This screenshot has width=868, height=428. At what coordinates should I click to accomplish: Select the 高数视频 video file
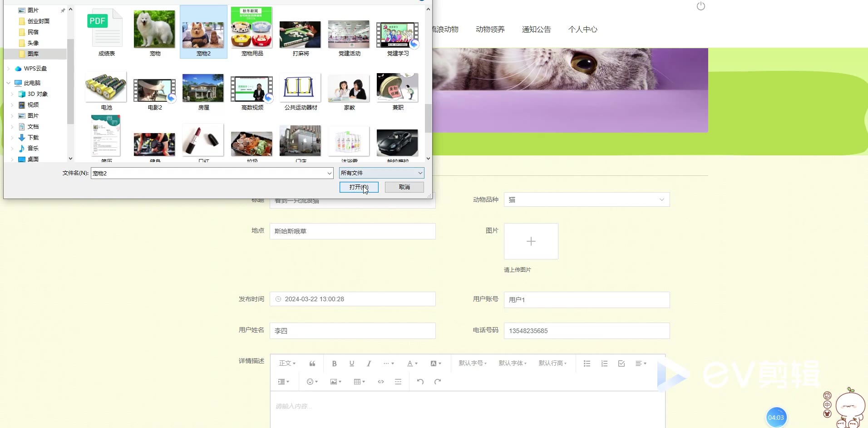point(252,92)
